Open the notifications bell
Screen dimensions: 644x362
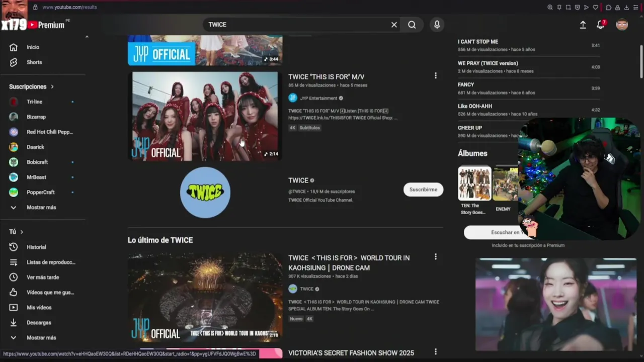600,25
